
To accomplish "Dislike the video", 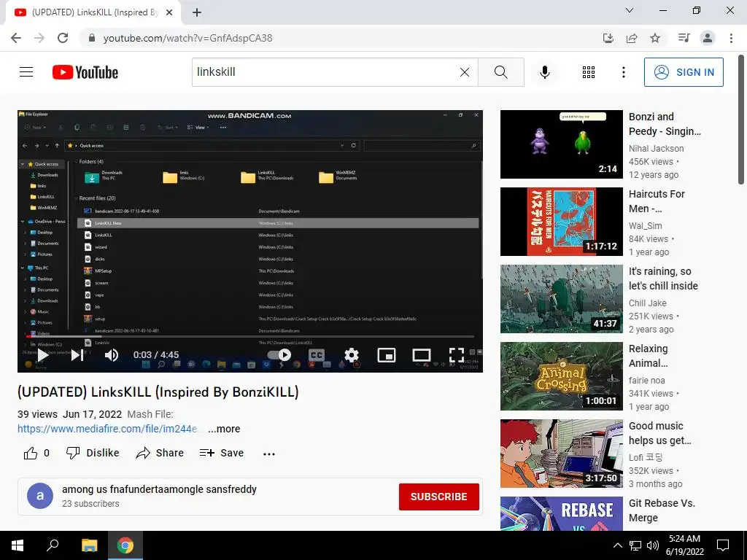I will (93, 453).
